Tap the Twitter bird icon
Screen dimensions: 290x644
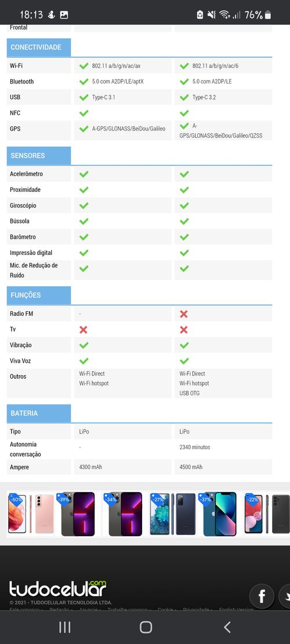click(285, 596)
